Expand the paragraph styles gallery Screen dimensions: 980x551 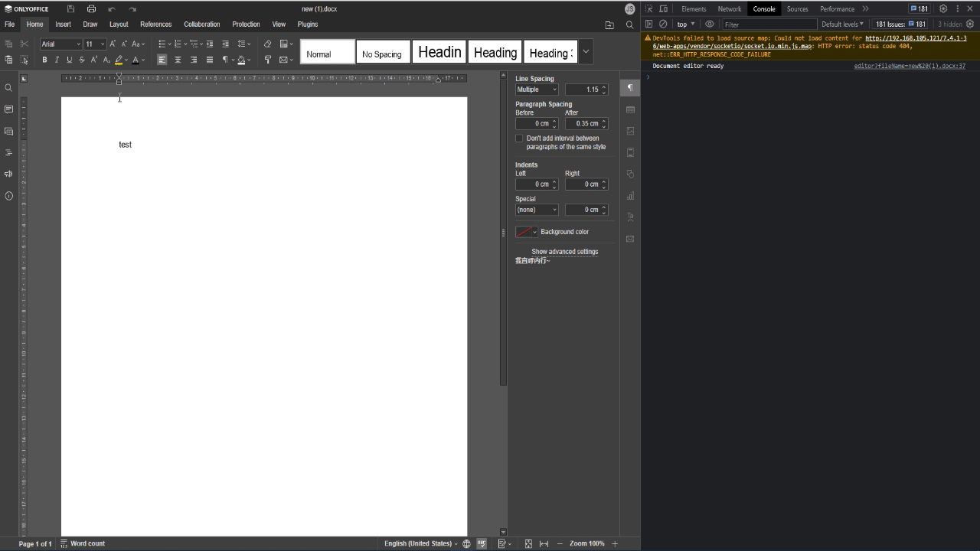(x=586, y=52)
